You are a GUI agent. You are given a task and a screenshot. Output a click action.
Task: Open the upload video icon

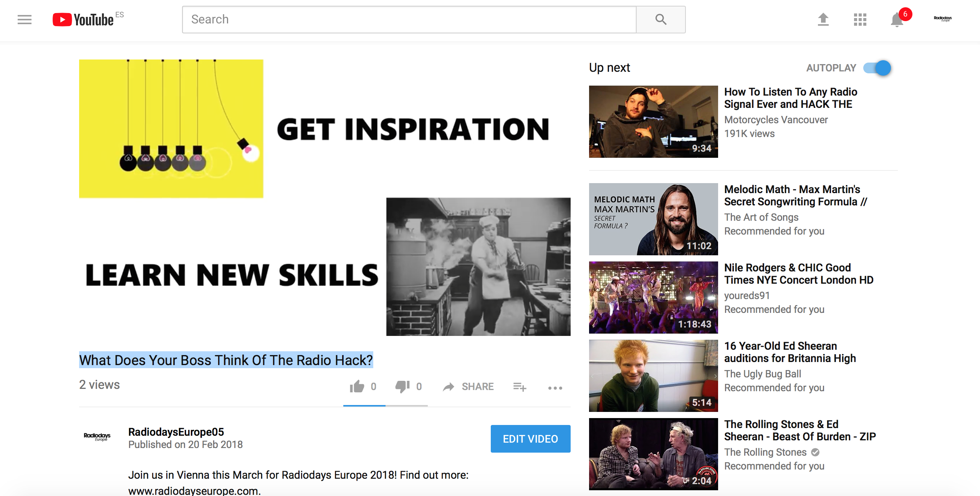pos(823,20)
